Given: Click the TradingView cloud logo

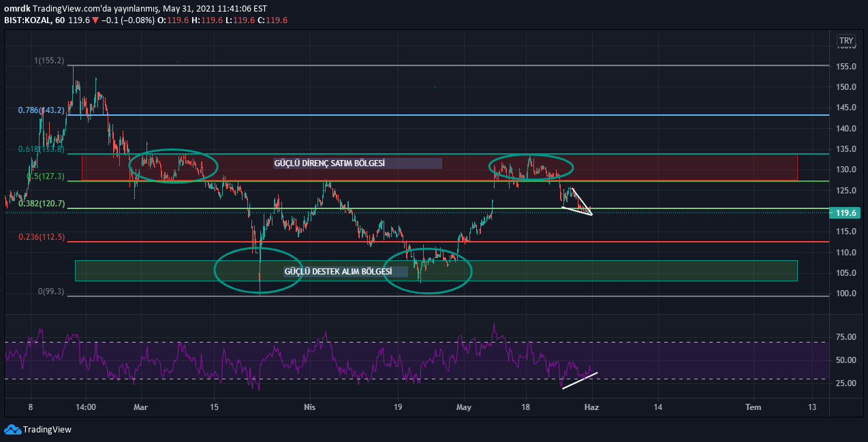Looking at the screenshot, I should (x=12, y=430).
